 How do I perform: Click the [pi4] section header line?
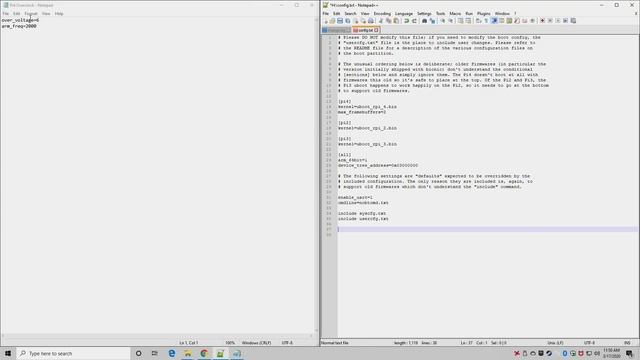(344, 101)
